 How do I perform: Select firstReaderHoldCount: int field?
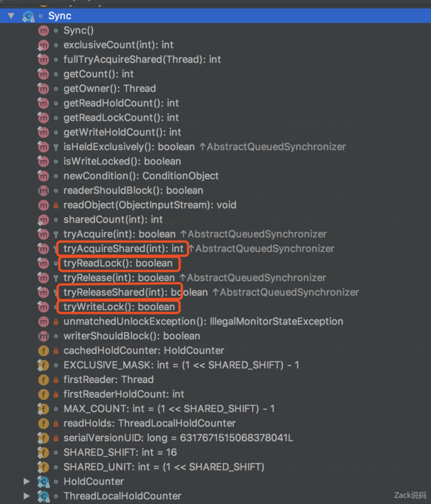pyautogui.click(x=124, y=394)
